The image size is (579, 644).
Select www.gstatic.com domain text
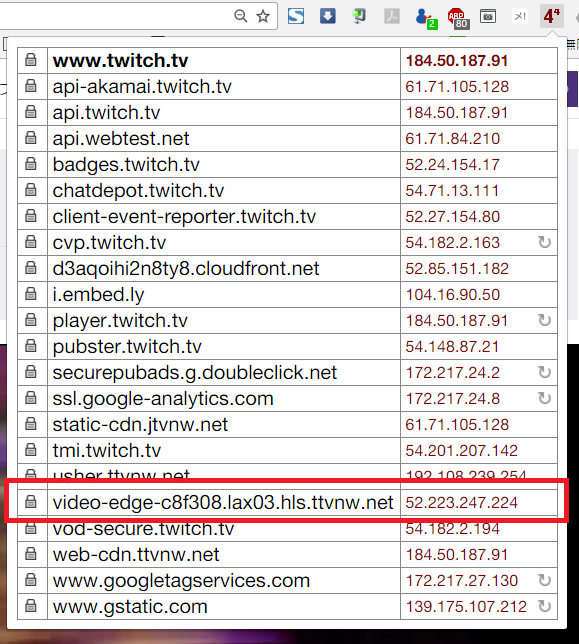coord(130,607)
